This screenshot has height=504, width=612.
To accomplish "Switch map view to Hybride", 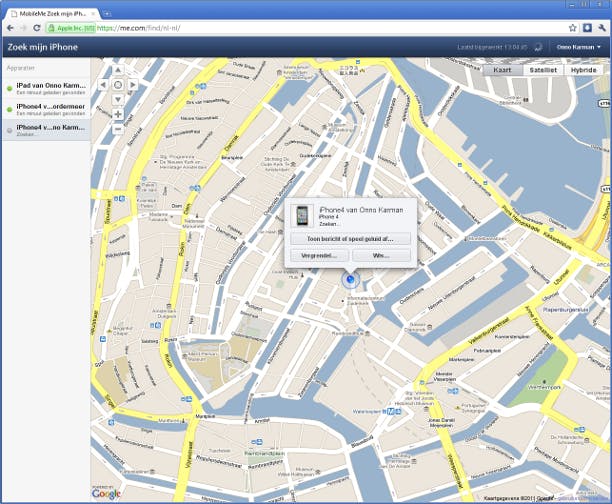I will (x=584, y=70).
